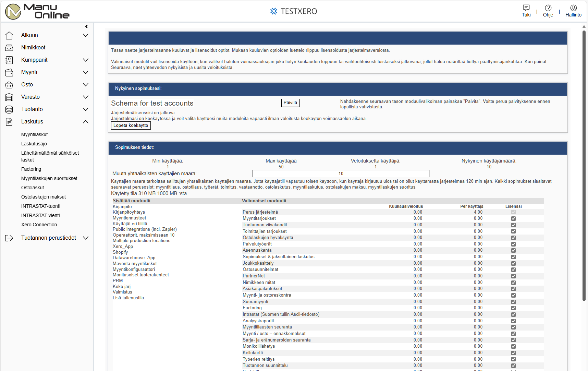Open Laskutusajo submenu item
The width and height of the screenshot is (588, 371).
click(x=34, y=144)
